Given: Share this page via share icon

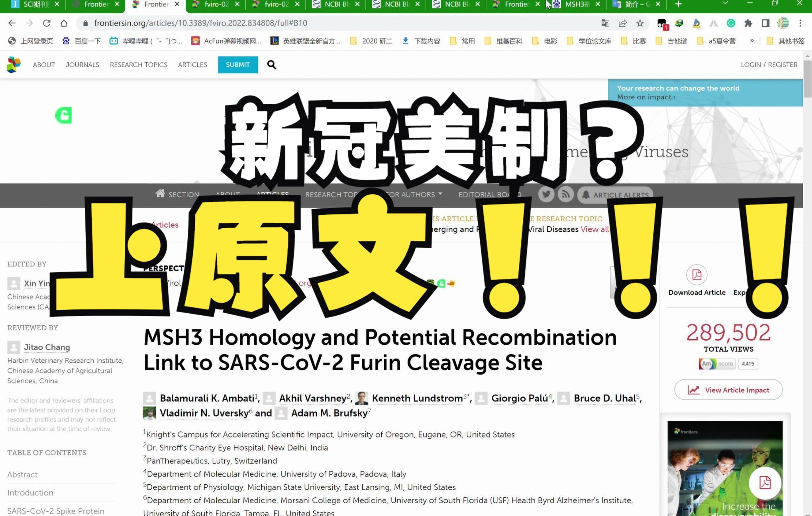Looking at the screenshot, I should click(x=623, y=23).
